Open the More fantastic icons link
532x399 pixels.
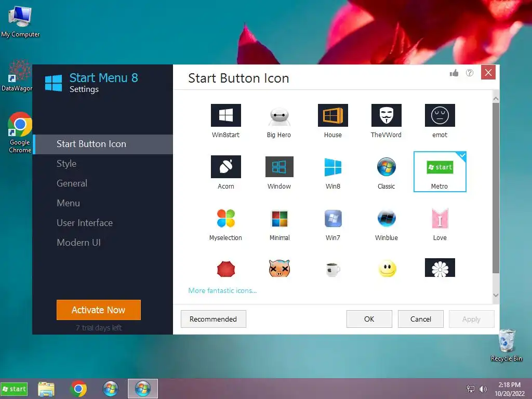(222, 290)
